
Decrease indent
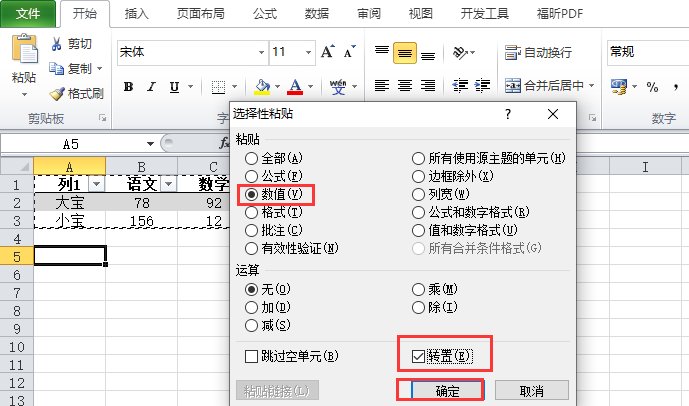[x=460, y=85]
